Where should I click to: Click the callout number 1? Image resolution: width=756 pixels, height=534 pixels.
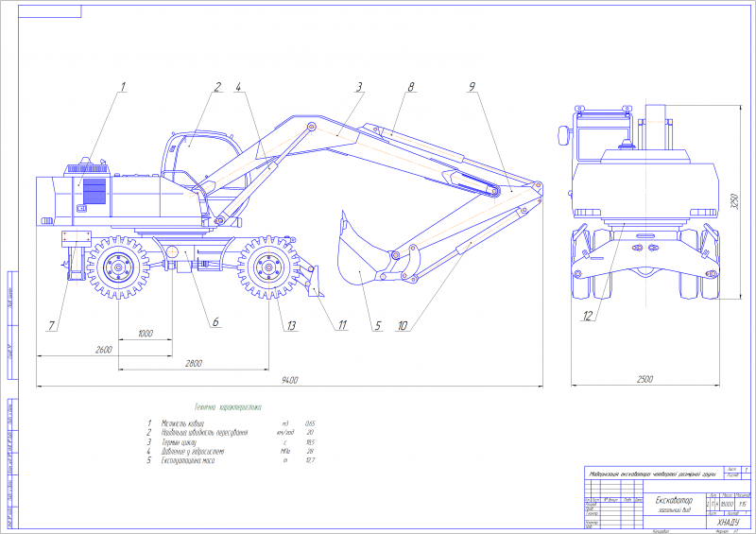pos(123,87)
